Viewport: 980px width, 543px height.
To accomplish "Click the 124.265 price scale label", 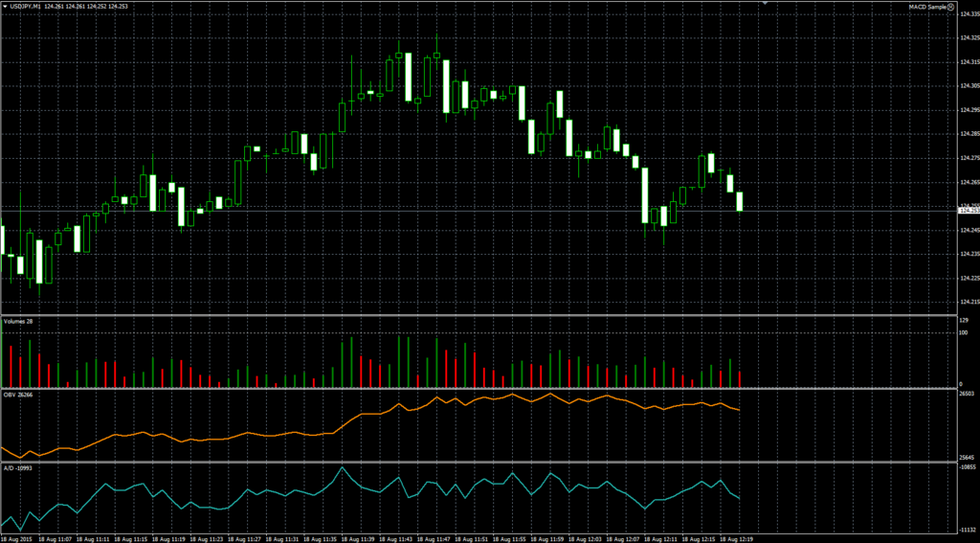I will pos(969,182).
